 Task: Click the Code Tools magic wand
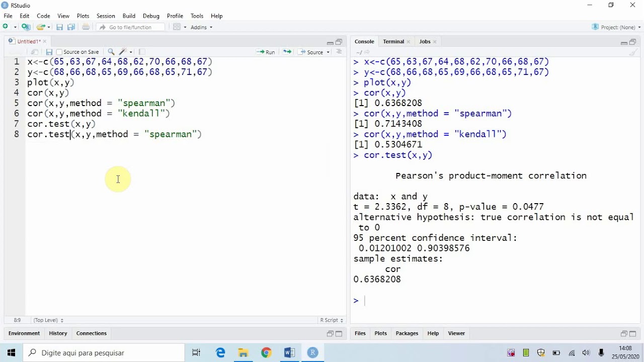pyautogui.click(x=123, y=52)
